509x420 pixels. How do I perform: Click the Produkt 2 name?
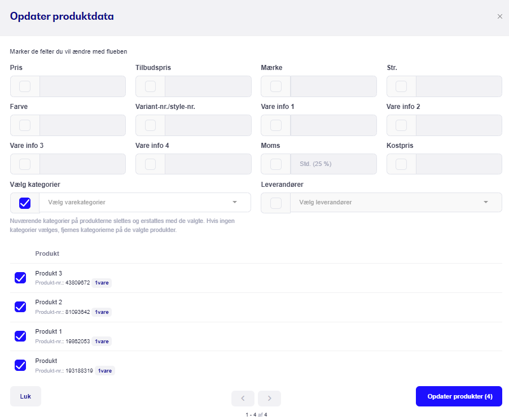tap(49, 302)
